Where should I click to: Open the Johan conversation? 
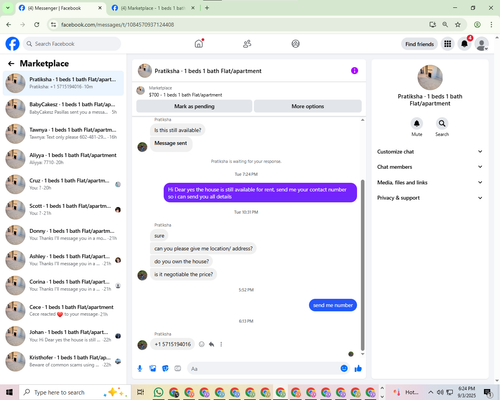[63, 336]
